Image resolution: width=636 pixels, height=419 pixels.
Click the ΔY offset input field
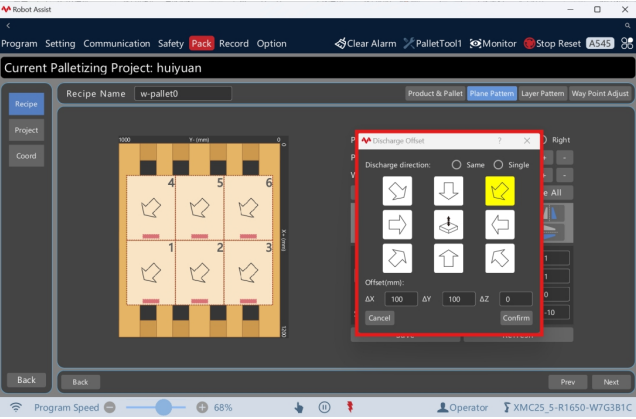pyautogui.click(x=458, y=299)
